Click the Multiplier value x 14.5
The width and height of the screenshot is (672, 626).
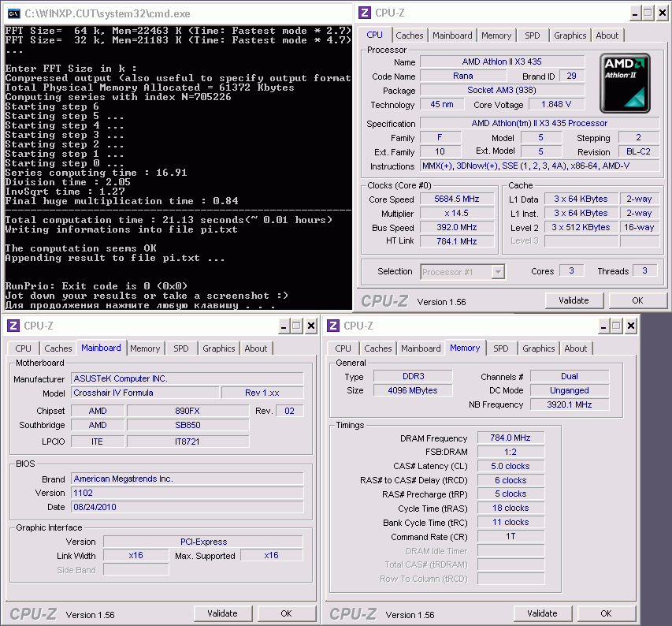pos(457,213)
